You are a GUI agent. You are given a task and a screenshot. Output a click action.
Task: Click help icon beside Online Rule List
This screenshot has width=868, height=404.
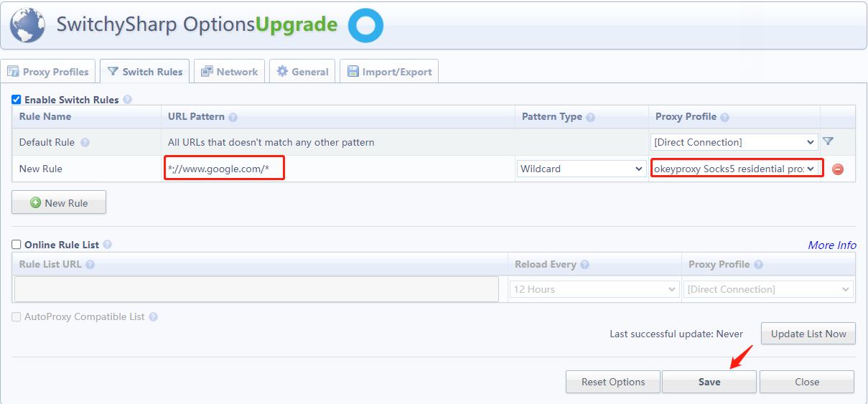pos(108,245)
